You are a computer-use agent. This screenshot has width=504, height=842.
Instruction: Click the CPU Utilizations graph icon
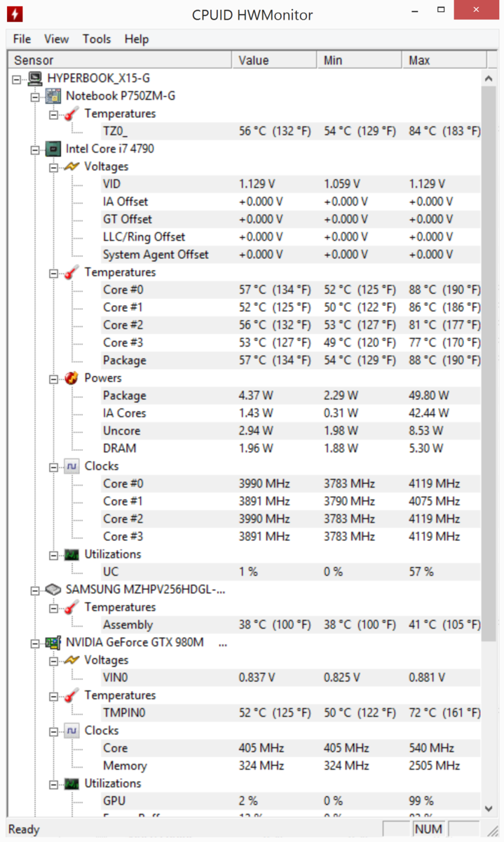pyautogui.click(x=71, y=554)
